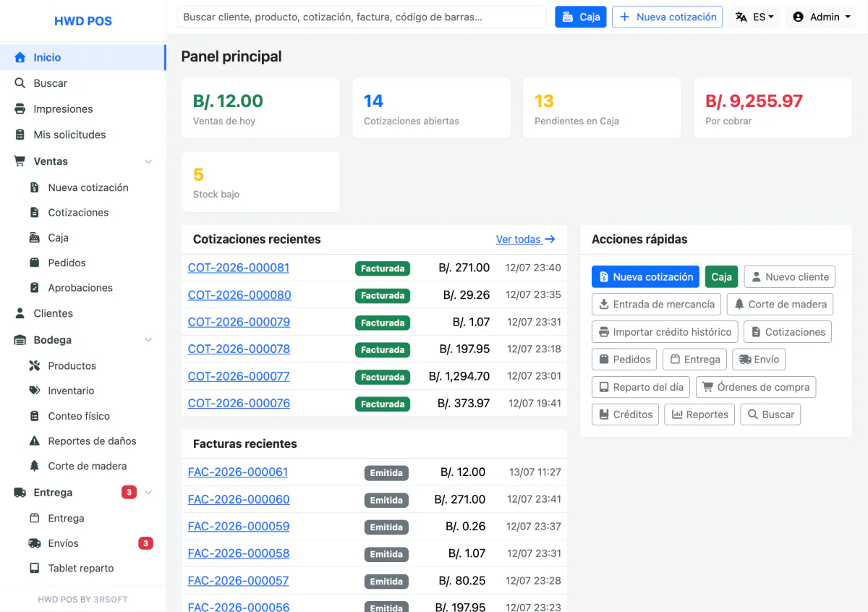868x612 pixels.
Task: Collapse the Ventas section chevron
Action: click(x=148, y=161)
